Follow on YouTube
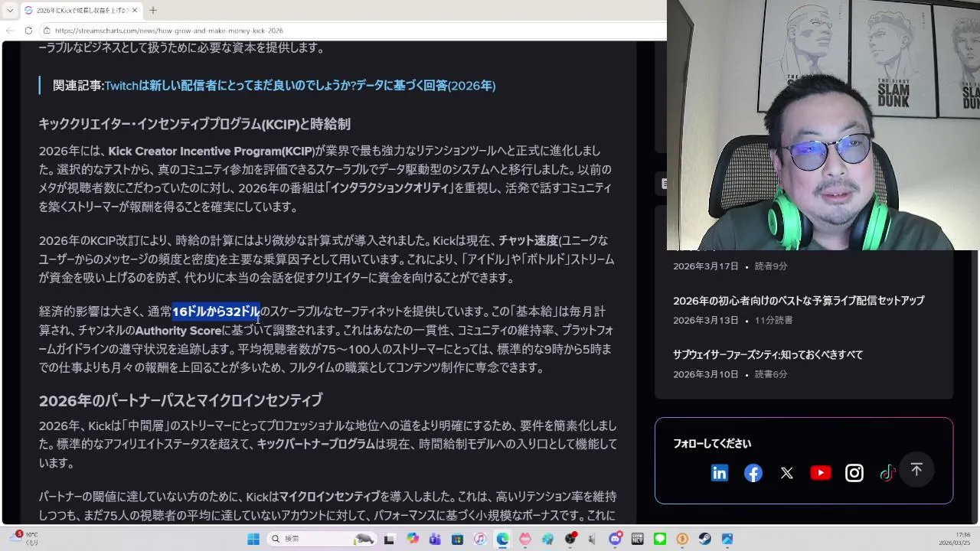 [x=821, y=473]
